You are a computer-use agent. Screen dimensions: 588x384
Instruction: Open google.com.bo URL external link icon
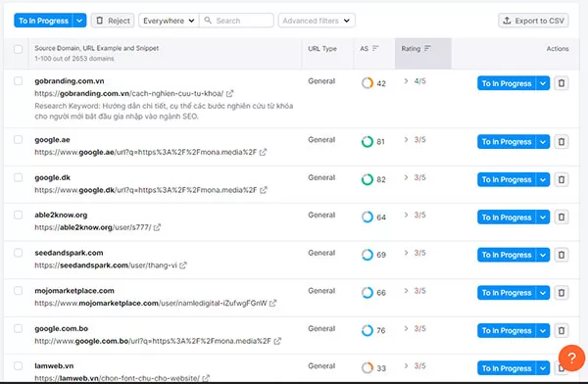(x=277, y=341)
